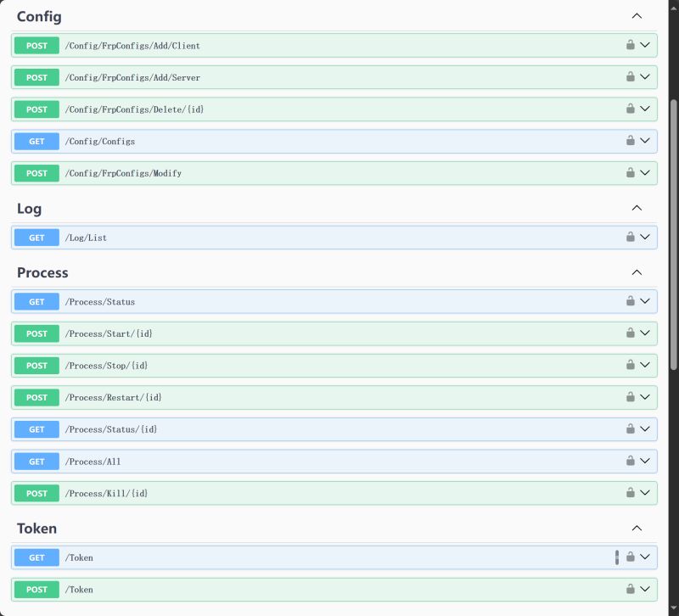Click the padlock on GET /Process/Status

630,301
